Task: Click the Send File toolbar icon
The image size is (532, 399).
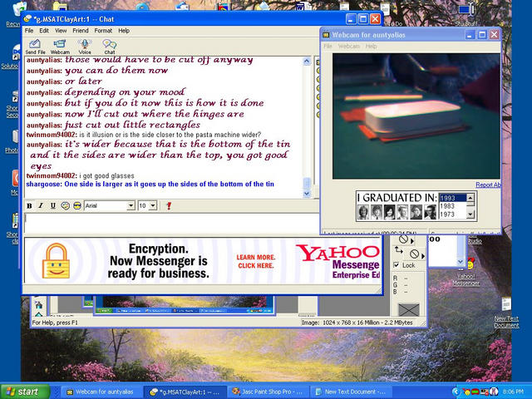Action: coord(35,47)
